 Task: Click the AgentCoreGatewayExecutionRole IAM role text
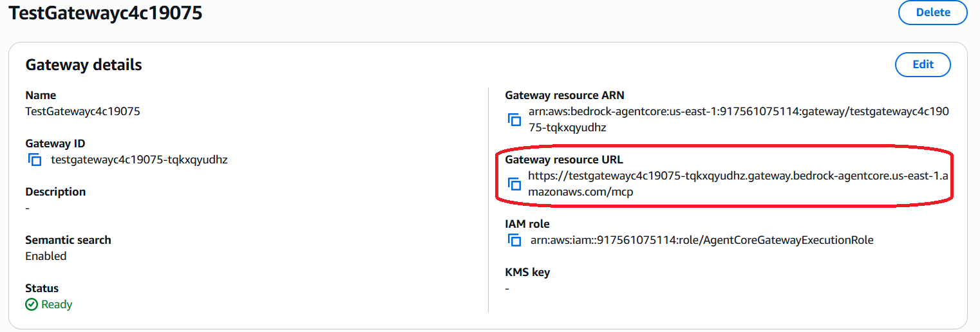click(x=702, y=240)
